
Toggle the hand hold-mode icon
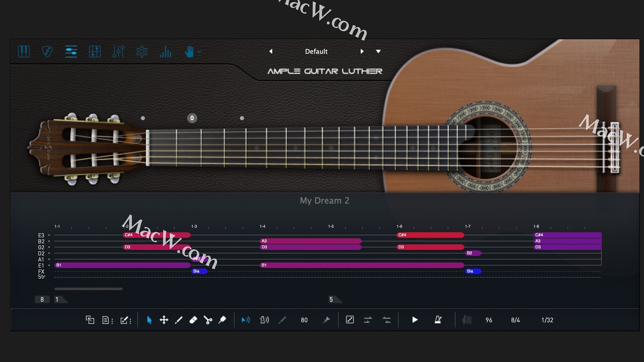tap(190, 52)
